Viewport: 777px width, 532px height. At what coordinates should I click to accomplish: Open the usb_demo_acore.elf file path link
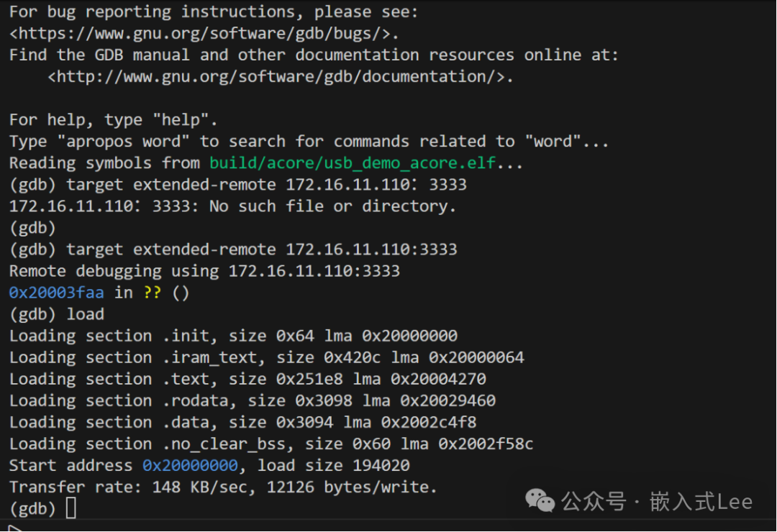pos(353,163)
